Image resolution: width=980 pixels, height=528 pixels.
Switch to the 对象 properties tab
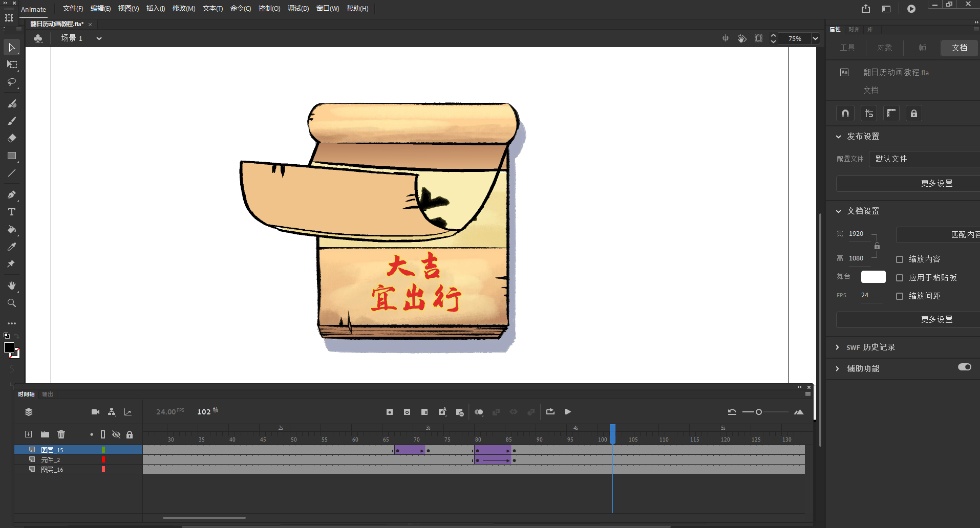coord(885,48)
